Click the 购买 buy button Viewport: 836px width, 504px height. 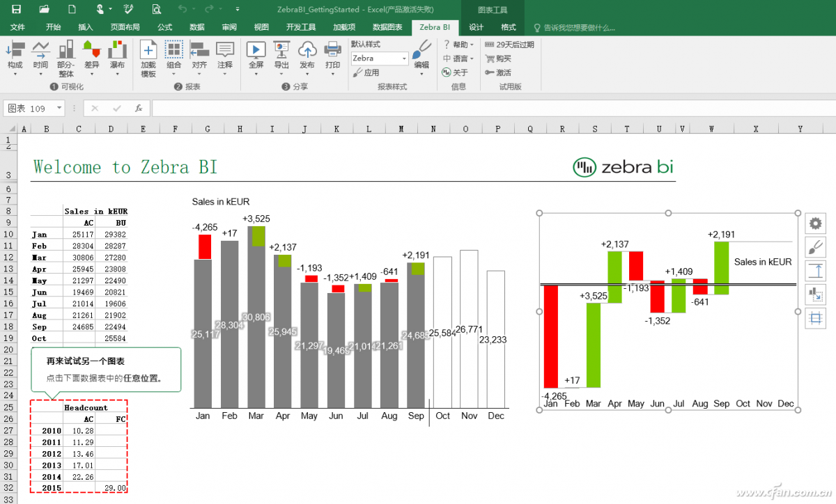pyautogui.click(x=498, y=58)
